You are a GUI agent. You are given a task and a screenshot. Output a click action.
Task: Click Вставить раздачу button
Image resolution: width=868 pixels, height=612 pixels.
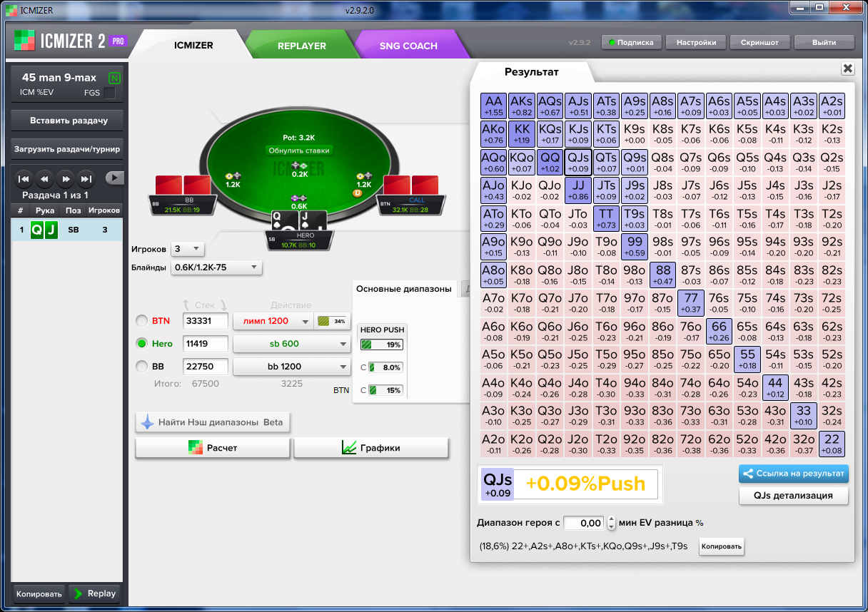click(69, 121)
